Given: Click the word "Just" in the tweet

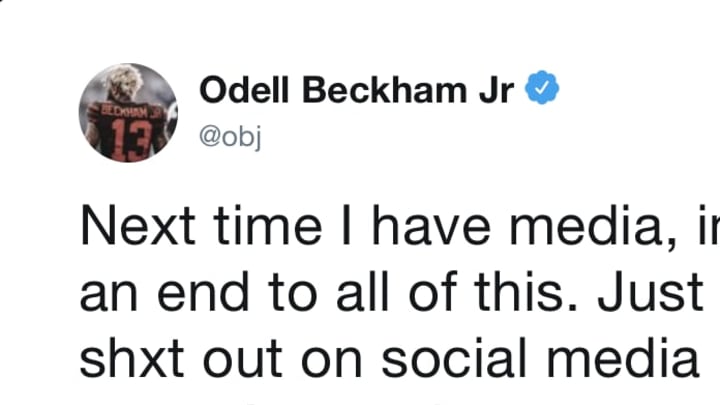Looking at the screenshot, I should point(650,292).
